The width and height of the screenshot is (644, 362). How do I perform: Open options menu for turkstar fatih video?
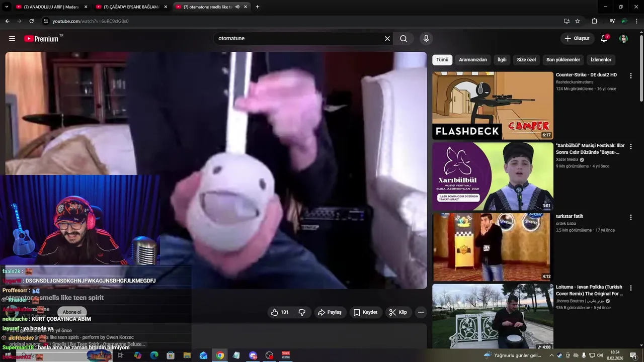pos(630,217)
